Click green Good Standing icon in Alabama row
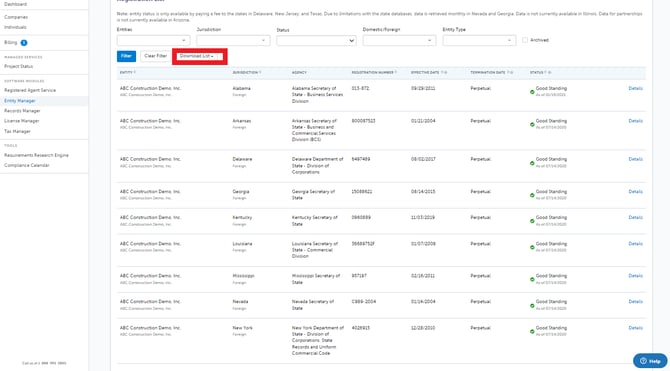This screenshot has width=670, height=371. pos(532,92)
